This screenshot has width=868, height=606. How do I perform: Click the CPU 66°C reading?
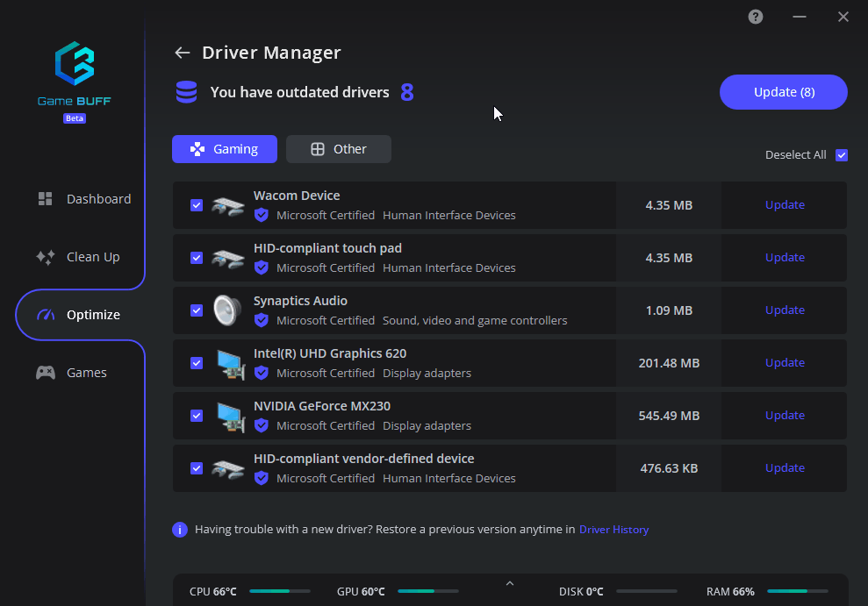point(212,592)
